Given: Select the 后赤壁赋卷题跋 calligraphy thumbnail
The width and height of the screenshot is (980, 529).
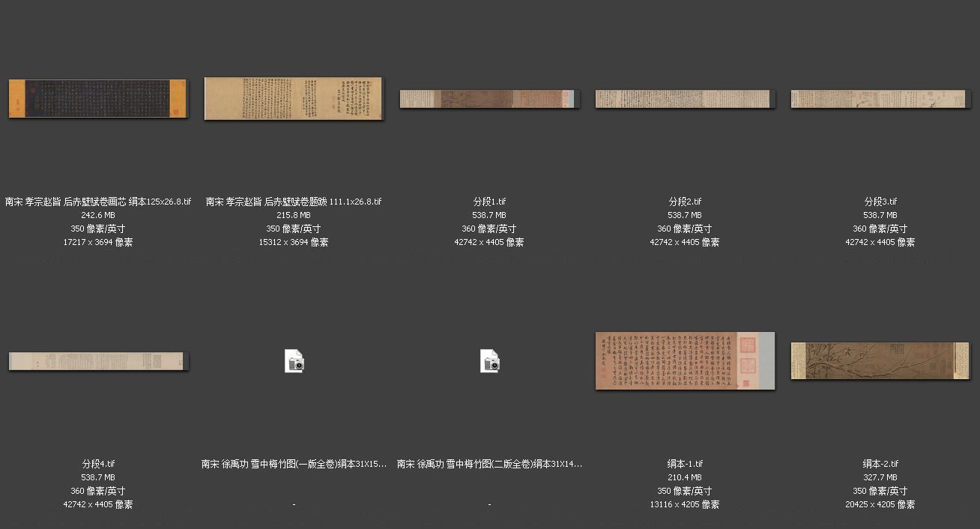Looking at the screenshot, I should coord(293,98).
